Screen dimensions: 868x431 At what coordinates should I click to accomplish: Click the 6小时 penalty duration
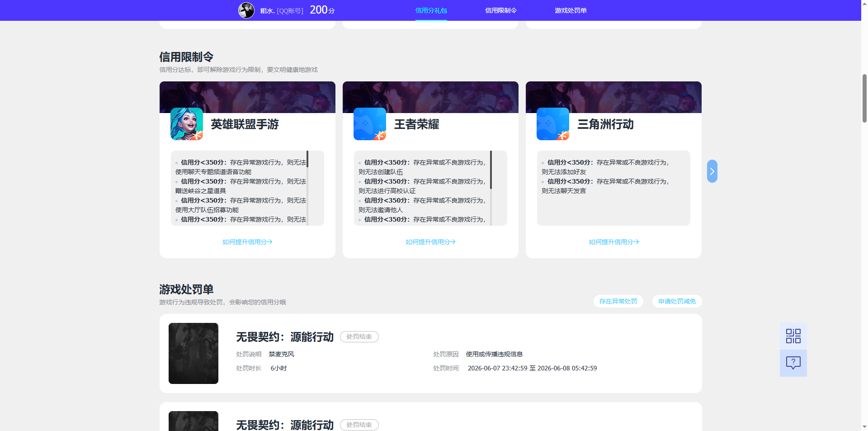278,368
